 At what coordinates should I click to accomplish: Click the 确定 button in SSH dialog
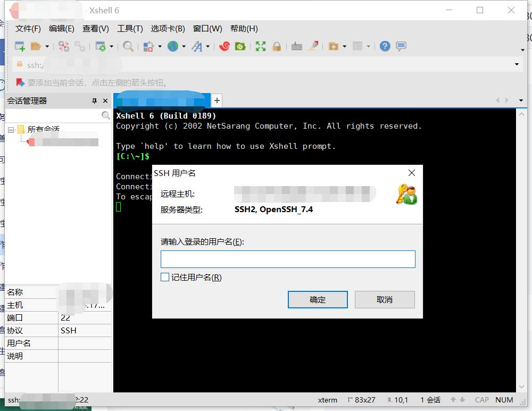318,299
